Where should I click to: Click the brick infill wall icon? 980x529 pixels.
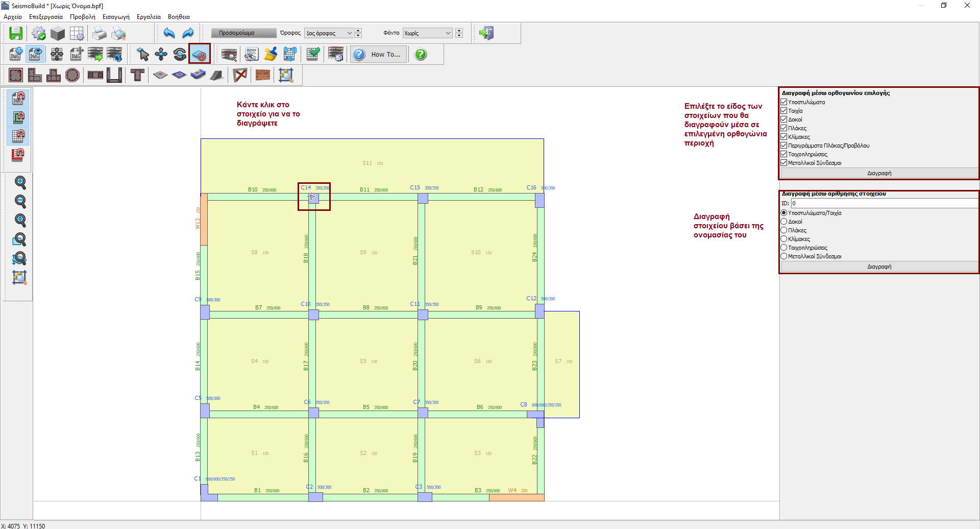[x=262, y=75]
